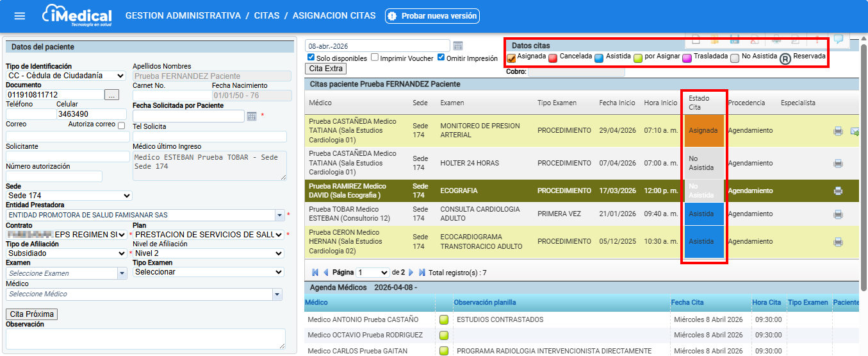The width and height of the screenshot is (868, 356).
Task: Toggle the Autoriza correo checkbox
Action: pyautogui.click(x=122, y=125)
